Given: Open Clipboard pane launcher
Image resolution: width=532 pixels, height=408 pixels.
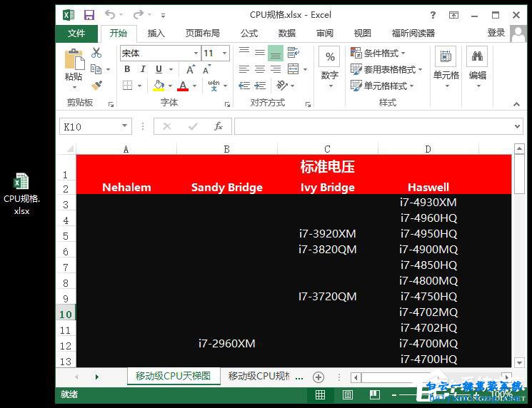Looking at the screenshot, I should 111,105.
